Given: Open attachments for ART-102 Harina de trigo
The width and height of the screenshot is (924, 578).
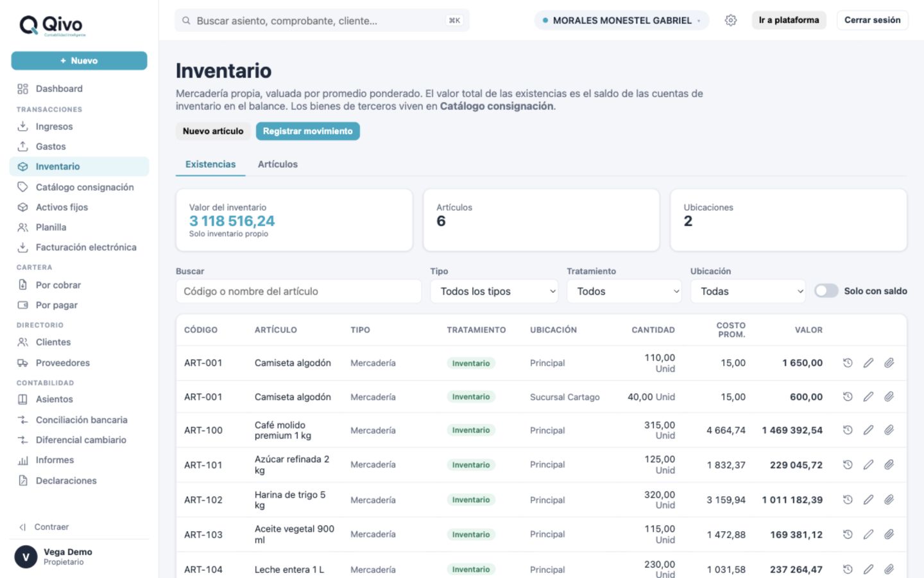Looking at the screenshot, I should click(x=889, y=500).
